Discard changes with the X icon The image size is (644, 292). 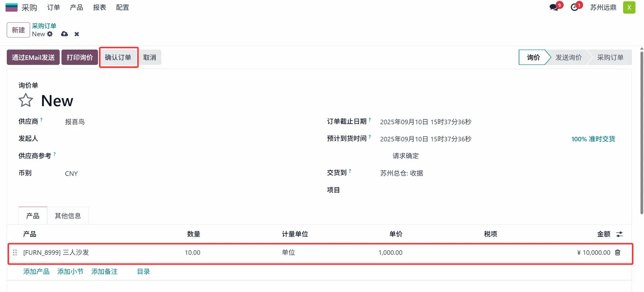(x=77, y=34)
